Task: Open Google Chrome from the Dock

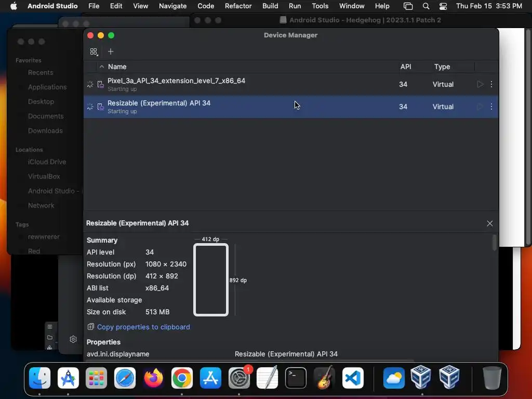Action: 182,378
